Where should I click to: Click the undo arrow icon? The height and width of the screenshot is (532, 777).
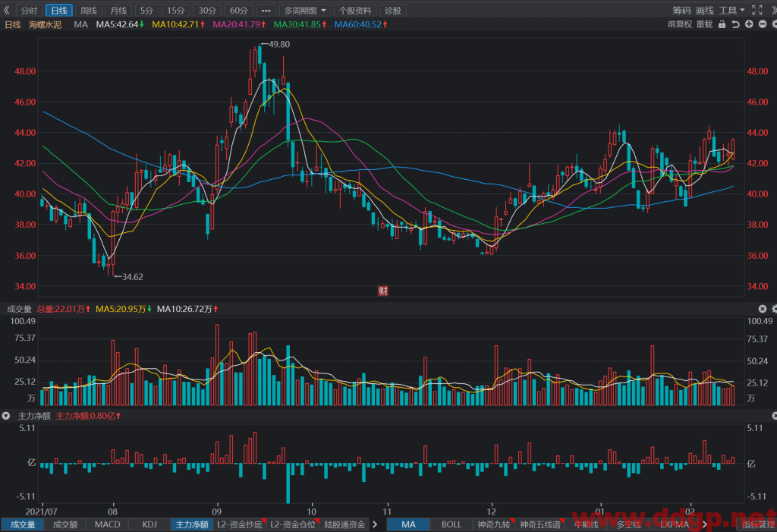tap(735, 24)
